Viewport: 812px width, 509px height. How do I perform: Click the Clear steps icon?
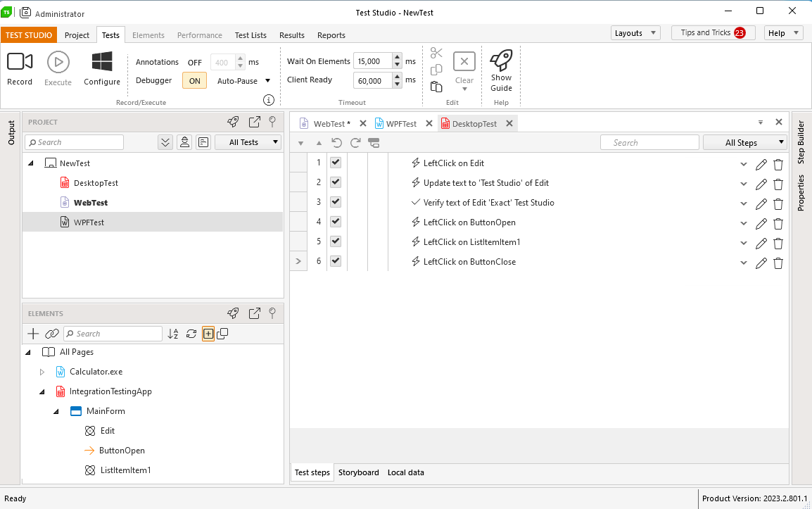coord(464,61)
